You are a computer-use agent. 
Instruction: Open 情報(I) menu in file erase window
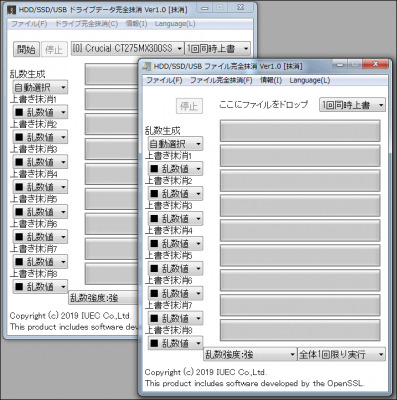(271, 80)
